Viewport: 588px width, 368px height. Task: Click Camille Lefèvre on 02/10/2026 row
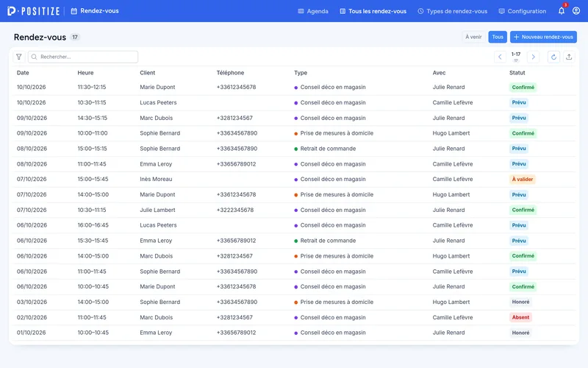click(453, 317)
